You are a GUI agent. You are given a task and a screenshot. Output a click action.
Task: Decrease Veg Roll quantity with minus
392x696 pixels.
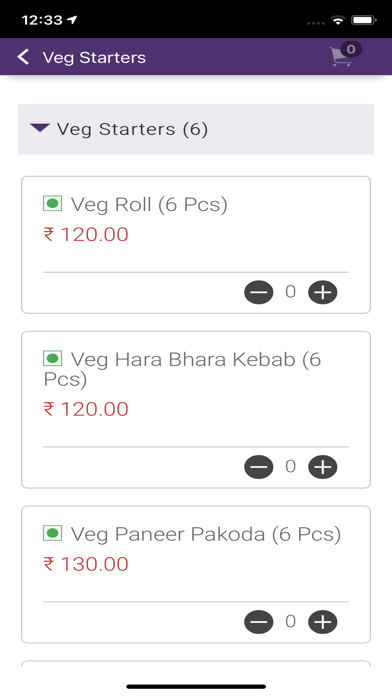259,292
